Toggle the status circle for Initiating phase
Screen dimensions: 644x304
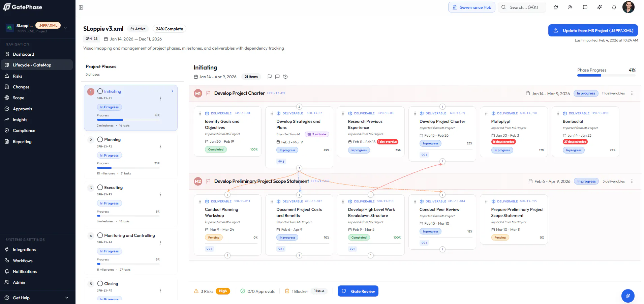point(100,91)
